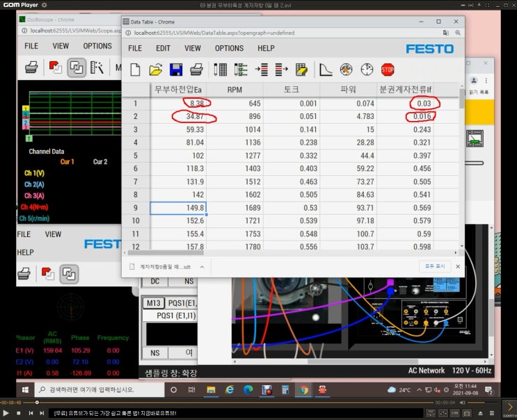Image resolution: width=517 pixels, height=420 pixels.
Task: Open the graph curve icon
Action: click(326, 70)
